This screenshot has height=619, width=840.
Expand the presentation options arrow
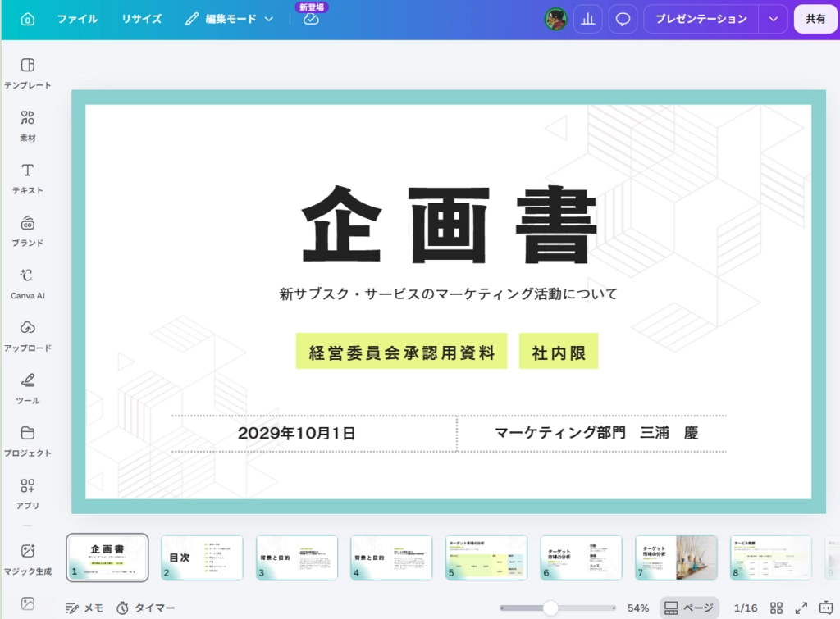coord(773,20)
